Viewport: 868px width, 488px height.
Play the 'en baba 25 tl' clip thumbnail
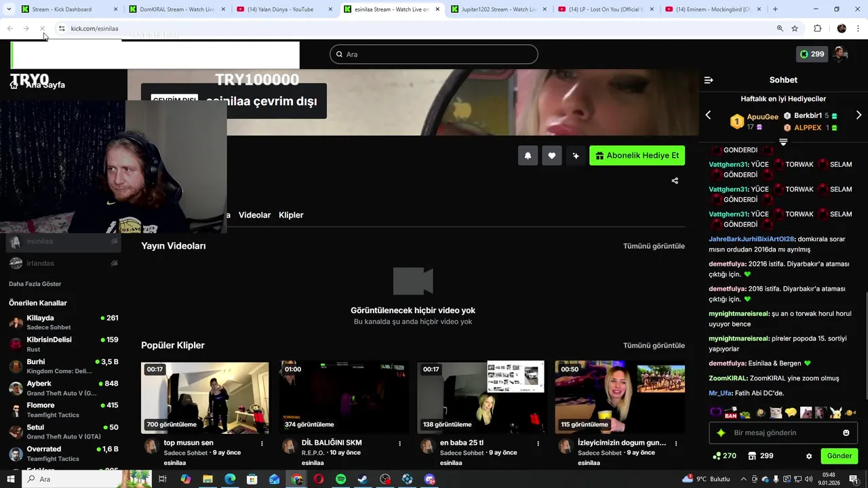[x=481, y=397]
